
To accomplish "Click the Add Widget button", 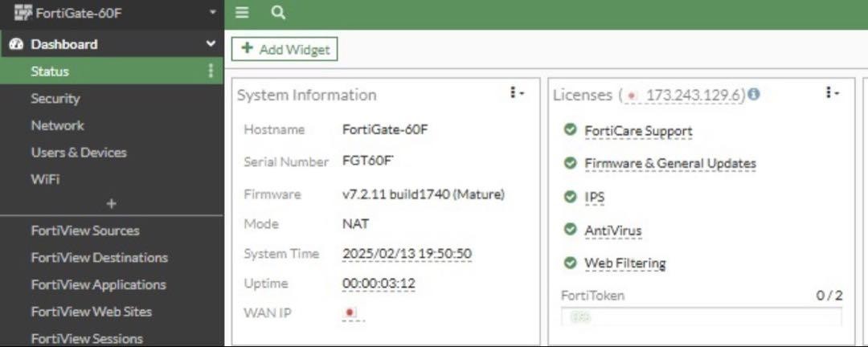I will (284, 49).
